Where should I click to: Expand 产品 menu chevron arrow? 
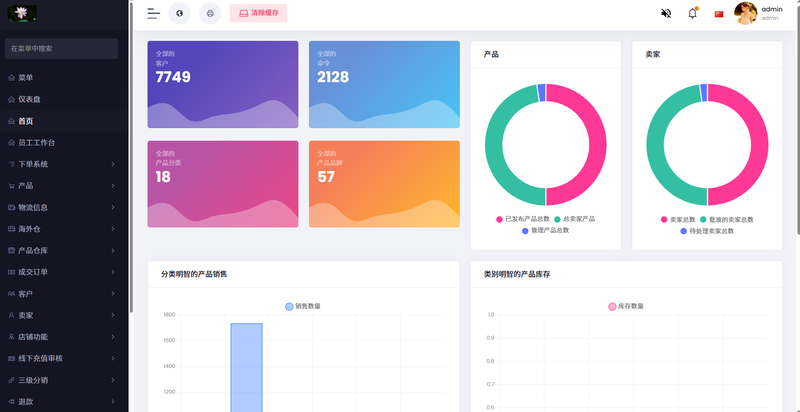[113, 186]
